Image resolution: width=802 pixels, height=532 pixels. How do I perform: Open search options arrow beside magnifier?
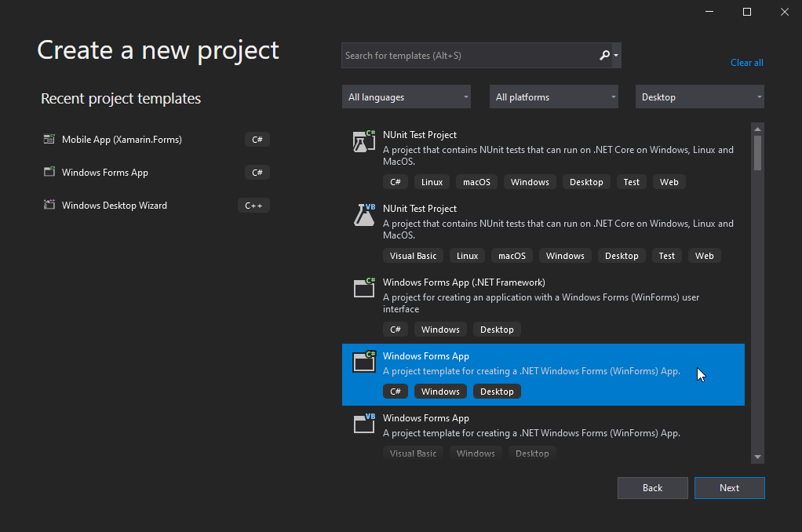pyautogui.click(x=617, y=55)
